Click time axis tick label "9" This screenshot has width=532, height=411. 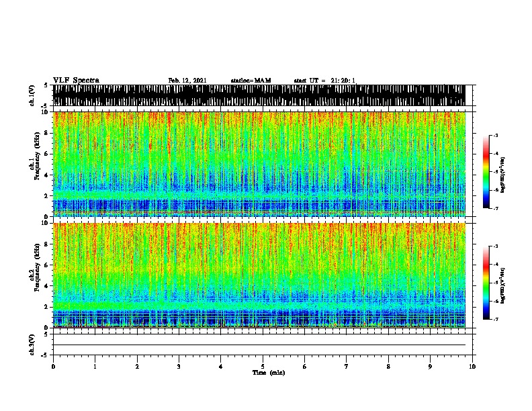click(x=430, y=367)
